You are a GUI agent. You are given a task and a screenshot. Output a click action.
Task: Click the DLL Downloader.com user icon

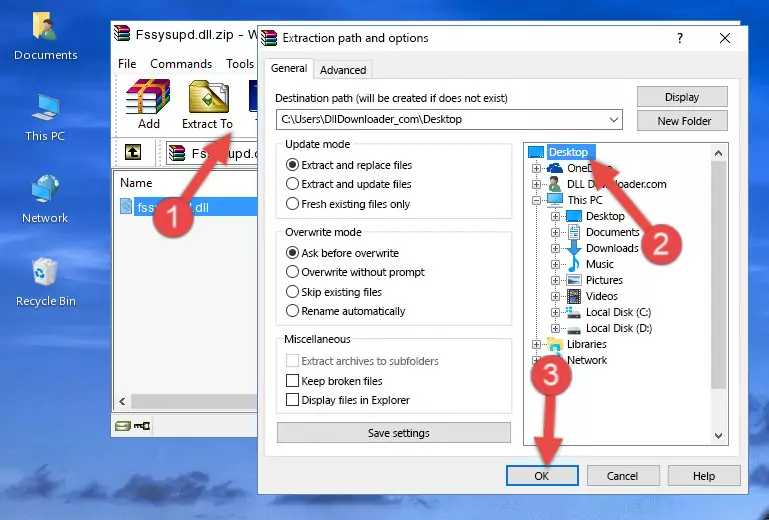[x=555, y=184]
